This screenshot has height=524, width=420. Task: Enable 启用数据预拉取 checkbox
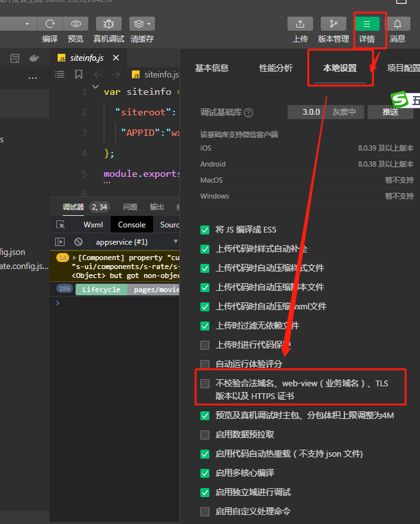point(205,435)
